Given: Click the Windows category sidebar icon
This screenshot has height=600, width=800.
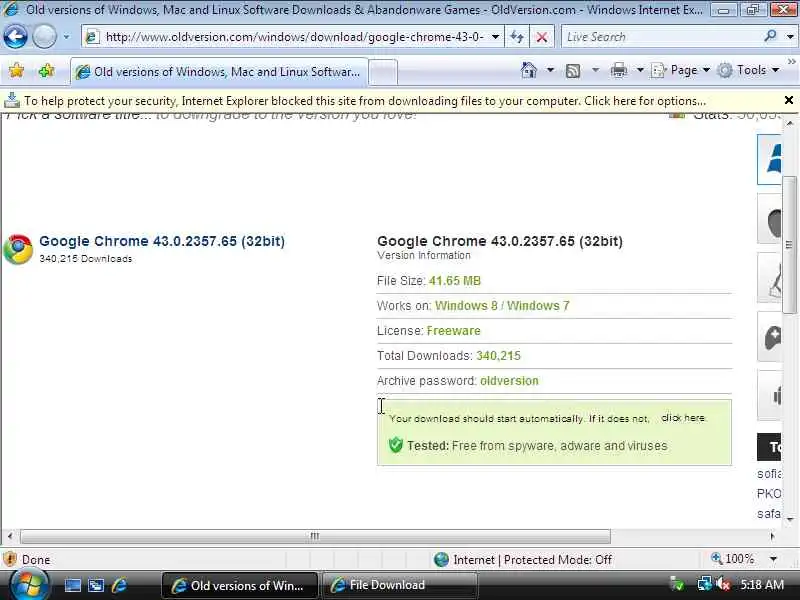Looking at the screenshot, I should 769,159.
